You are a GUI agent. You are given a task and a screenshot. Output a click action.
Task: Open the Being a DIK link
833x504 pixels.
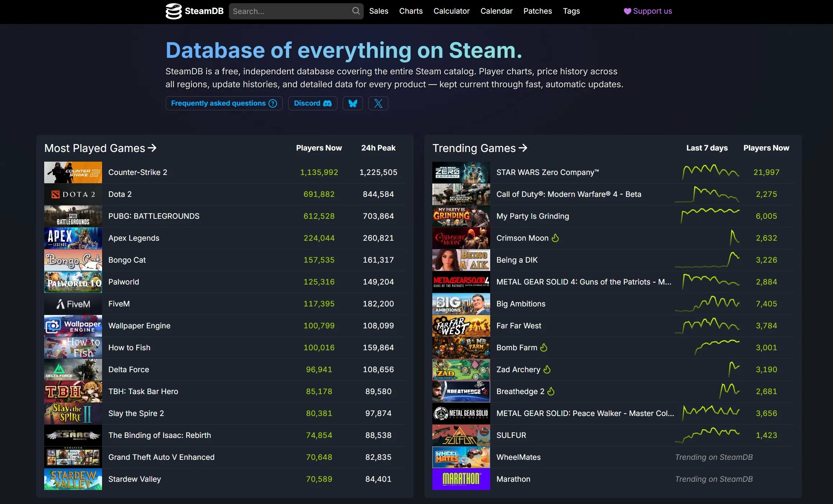(517, 260)
